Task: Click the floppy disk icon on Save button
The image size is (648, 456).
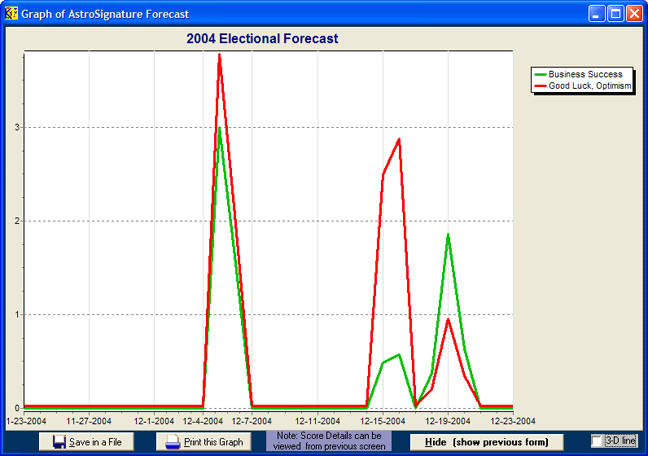Action: (59, 442)
